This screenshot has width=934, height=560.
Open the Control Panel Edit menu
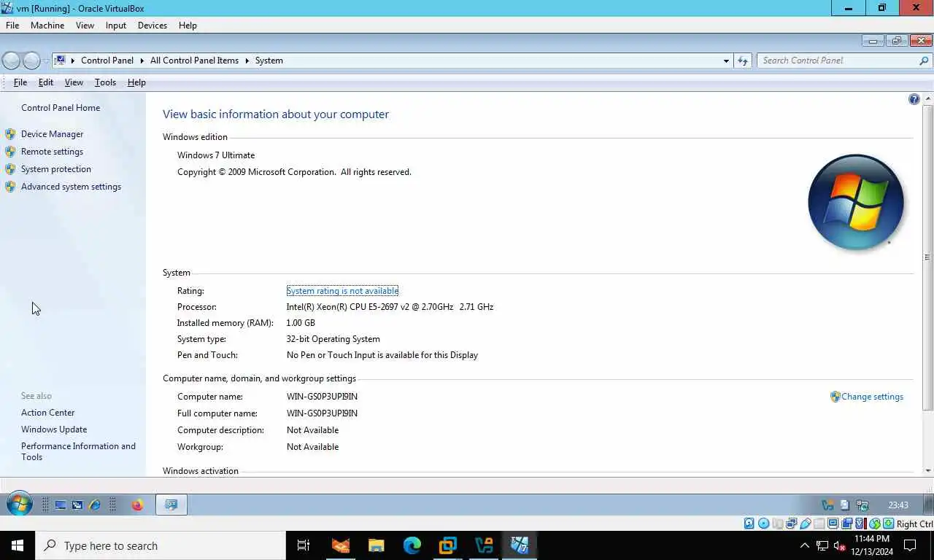click(x=46, y=82)
